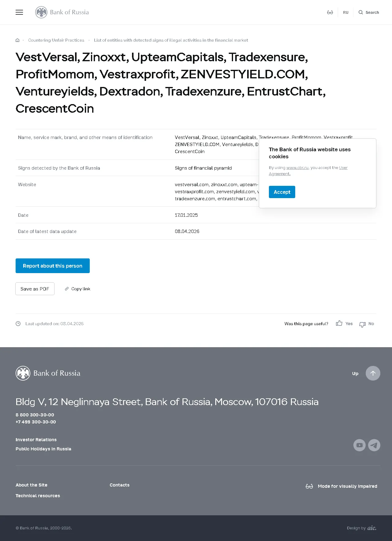Open Search in the header
Screen dimensions: 392x541
tap(369, 13)
